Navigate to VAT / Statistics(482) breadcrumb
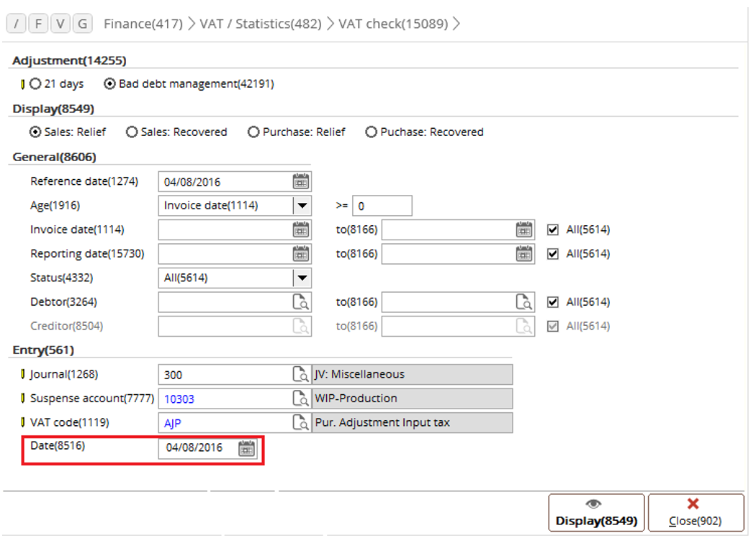 click(260, 24)
